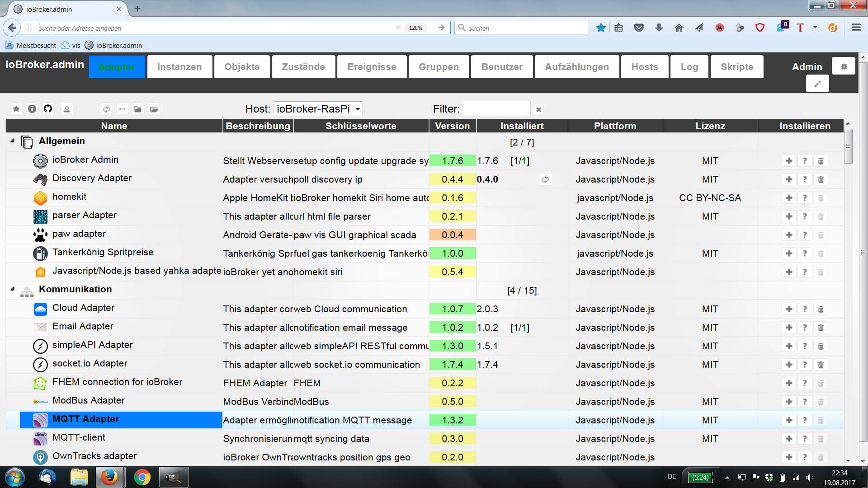Delete Cloud Adapter with trash icon
The height and width of the screenshot is (488, 868).
pyautogui.click(x=821, y=309)
